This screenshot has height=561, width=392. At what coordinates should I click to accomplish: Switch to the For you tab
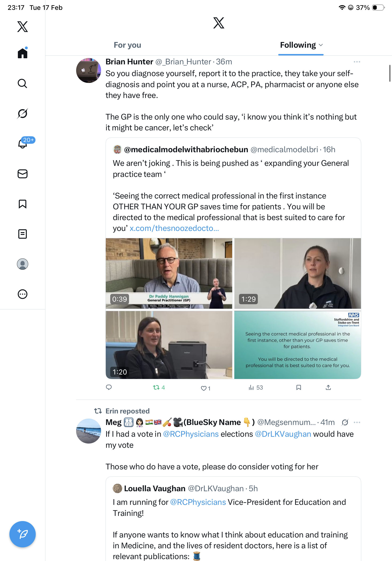(x=127, y=45)
